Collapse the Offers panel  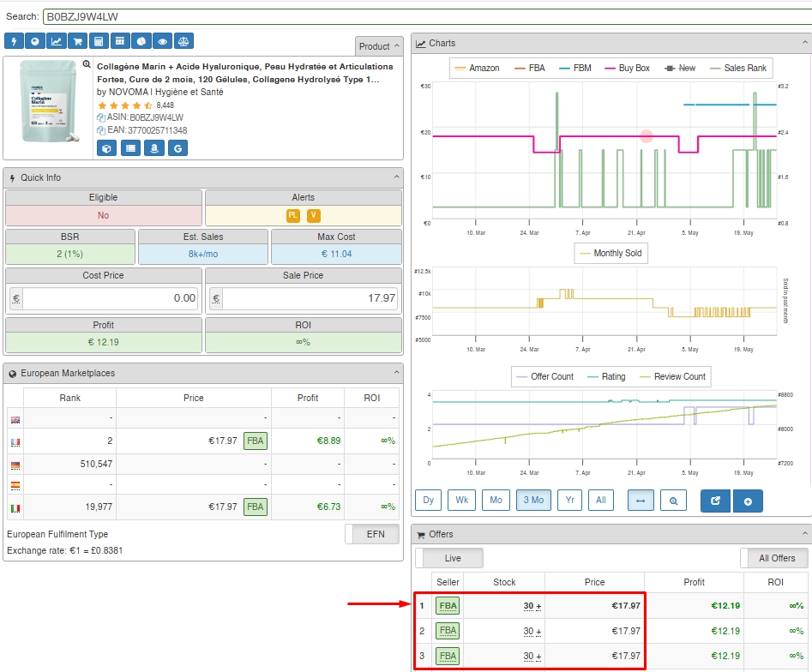804,534
